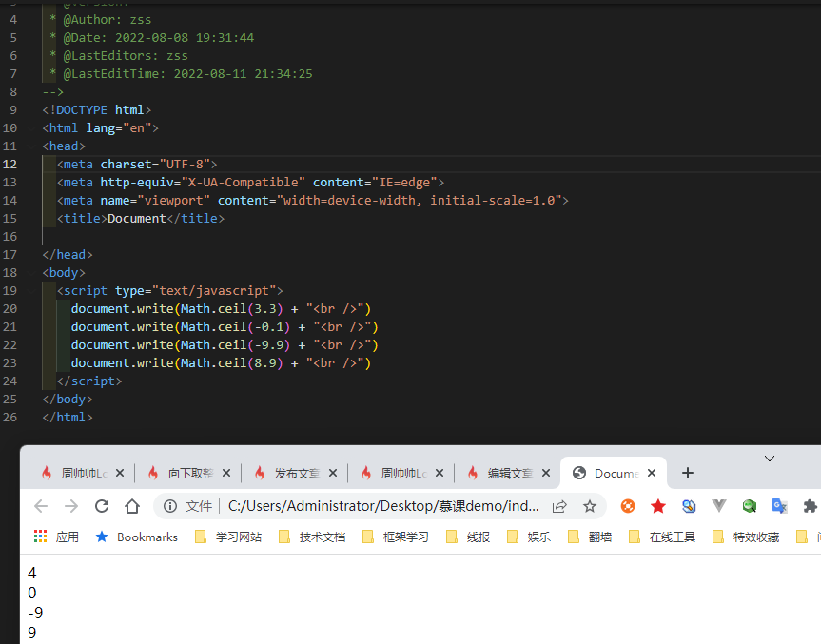Open the blue globe search extension

689,506
